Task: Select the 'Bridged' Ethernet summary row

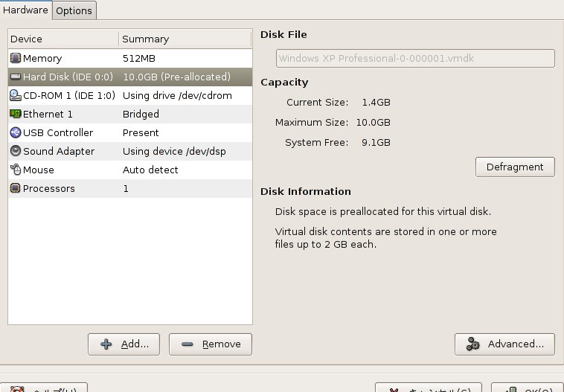Action: pyautogui.click(x=141, y=114)
